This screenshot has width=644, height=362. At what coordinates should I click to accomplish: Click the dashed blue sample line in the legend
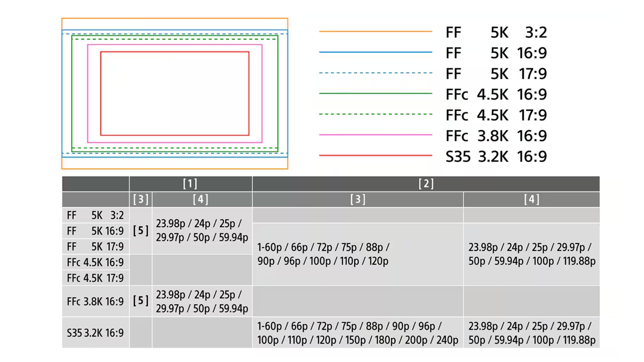[376, 73]
